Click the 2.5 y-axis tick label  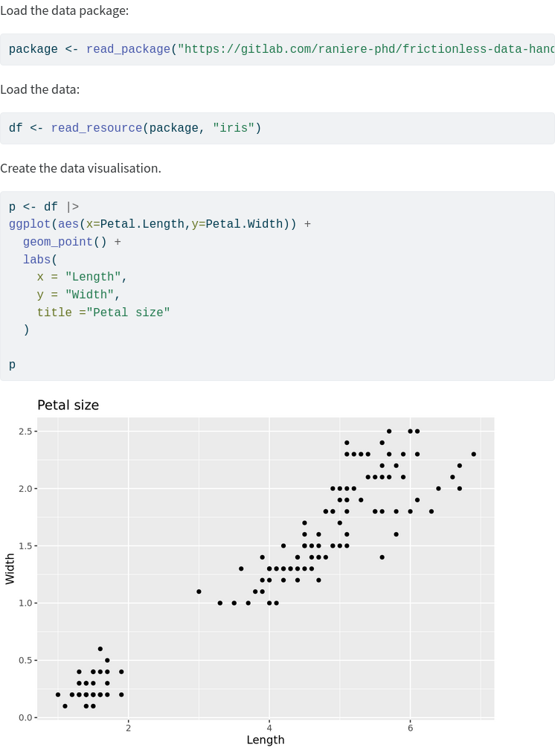25,432
